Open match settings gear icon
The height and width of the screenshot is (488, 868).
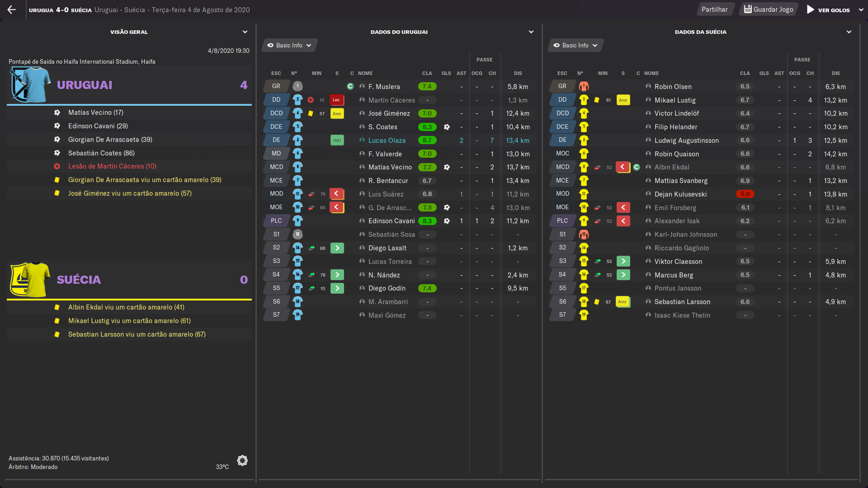pyautogui.click(x=242, y=460)
